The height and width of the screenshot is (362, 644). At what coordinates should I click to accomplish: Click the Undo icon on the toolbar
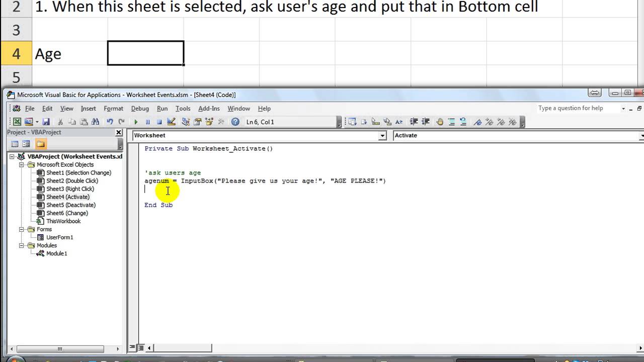point(110,122)
